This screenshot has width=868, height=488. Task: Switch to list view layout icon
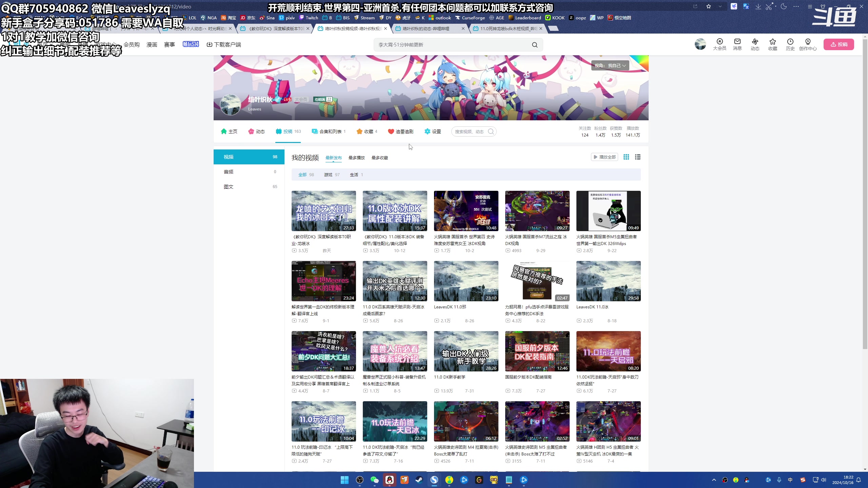(x=638, y=157)
